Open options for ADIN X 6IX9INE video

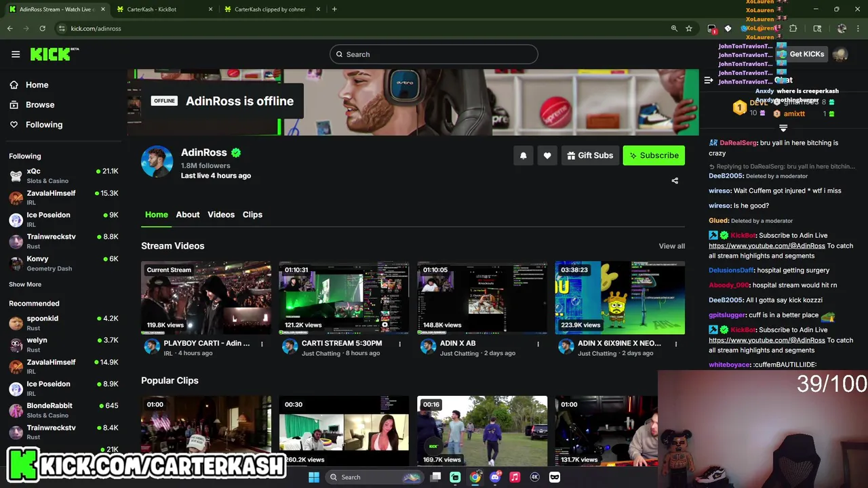675,344
